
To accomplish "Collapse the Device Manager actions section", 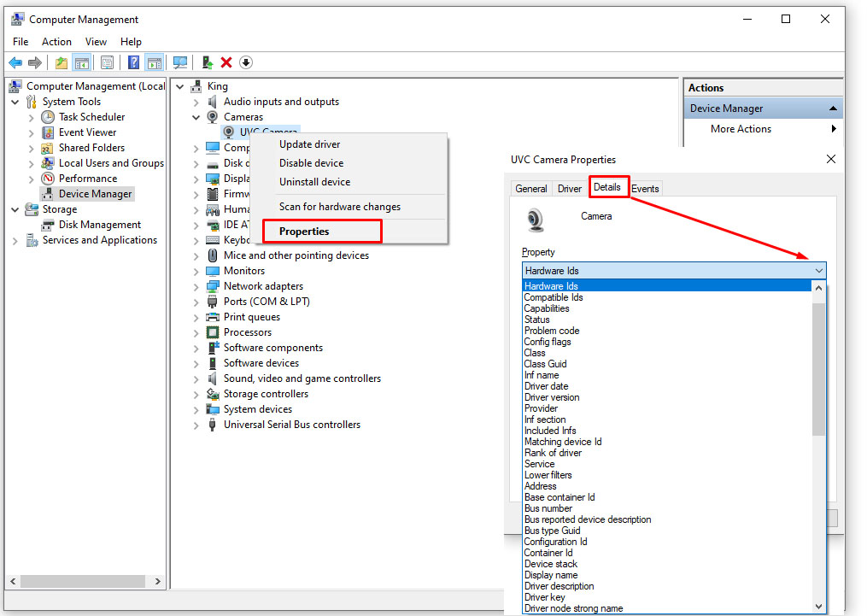I will (833, 109).
